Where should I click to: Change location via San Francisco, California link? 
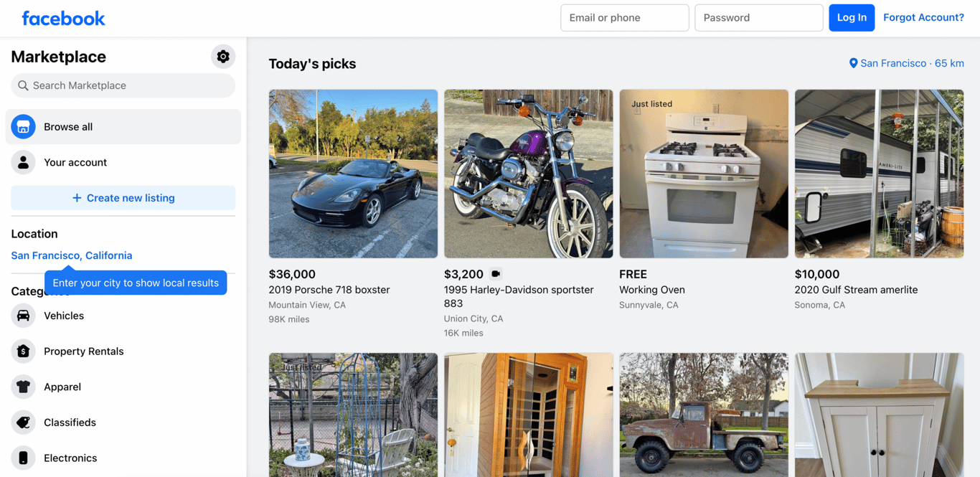coord(71,255)
